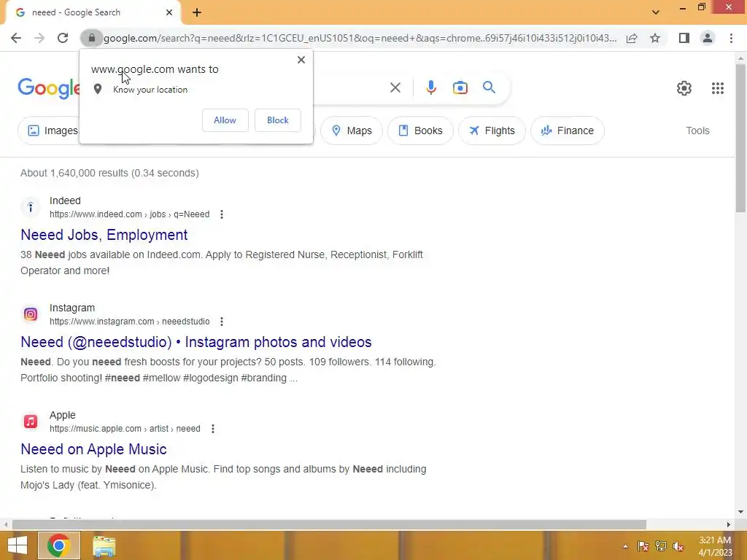747x560 pixels.
Task: Close the location permission popup
Action: coord(301,60)
